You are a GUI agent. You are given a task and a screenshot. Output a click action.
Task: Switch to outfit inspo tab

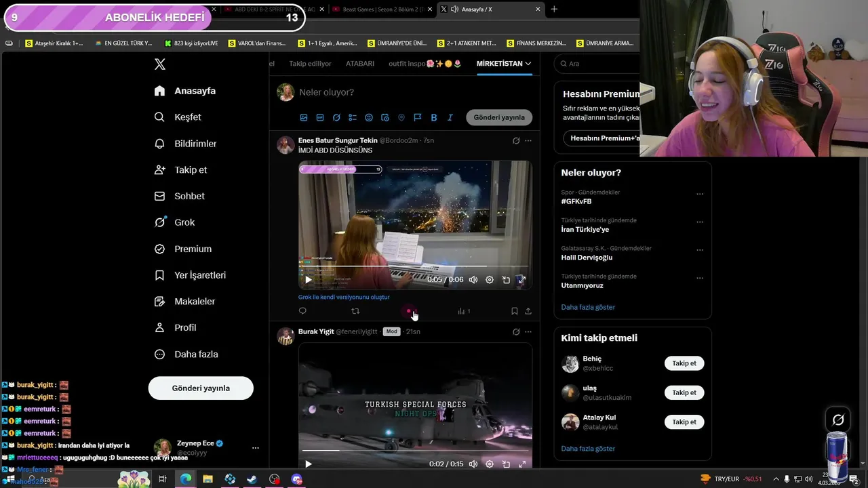[x=425, y=64]
